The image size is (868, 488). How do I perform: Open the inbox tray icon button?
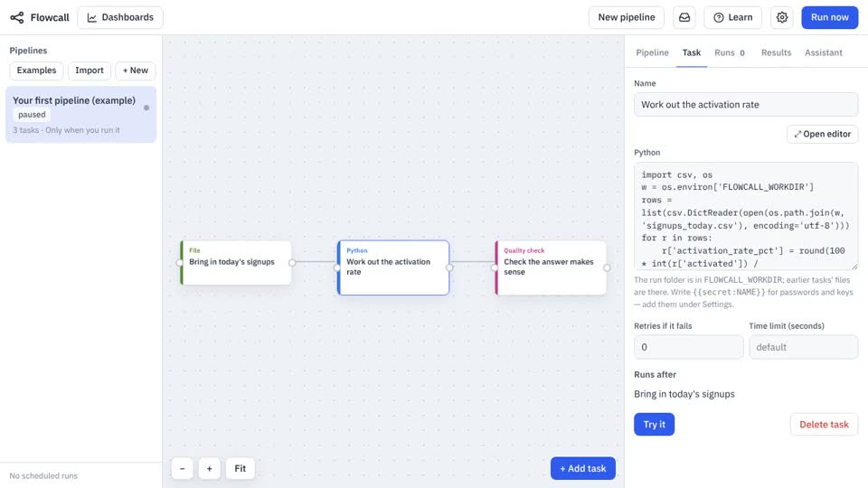[684, 17]
